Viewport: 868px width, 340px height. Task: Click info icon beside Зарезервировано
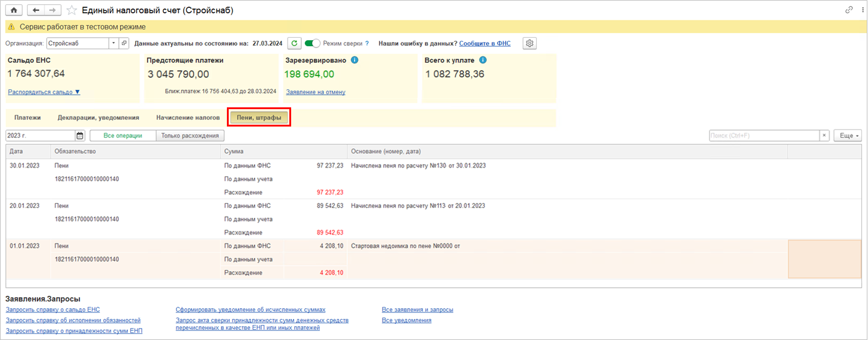[354, 61]
